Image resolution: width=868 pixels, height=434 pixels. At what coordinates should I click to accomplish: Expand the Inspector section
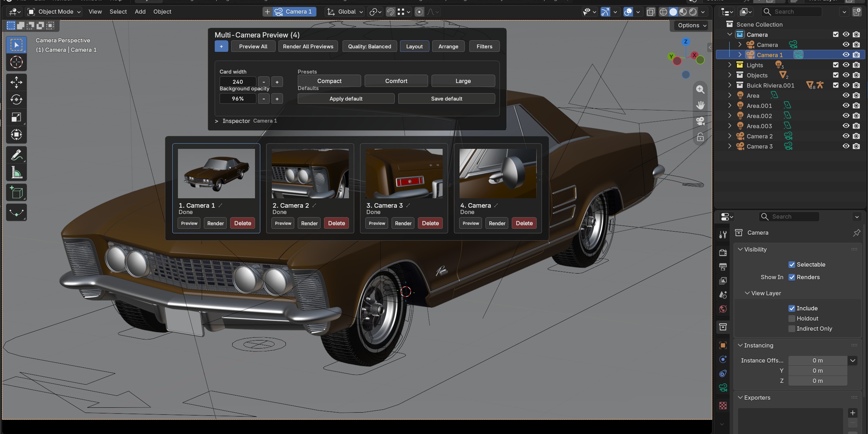coord(217,121)
